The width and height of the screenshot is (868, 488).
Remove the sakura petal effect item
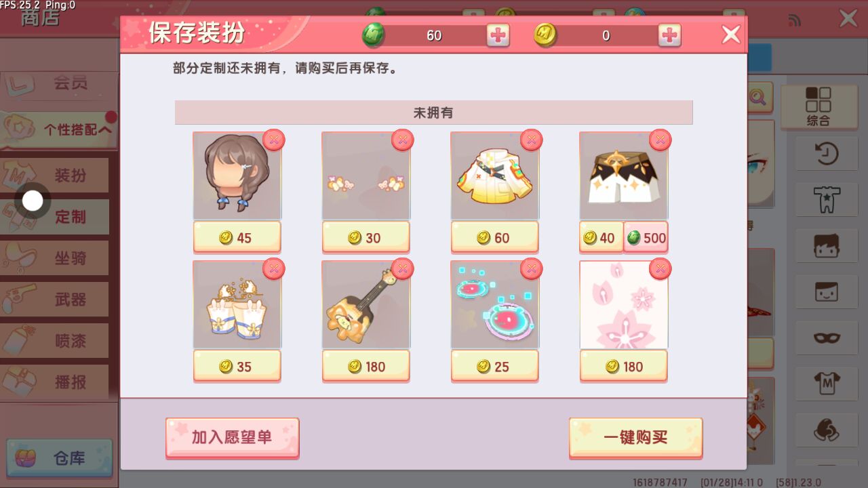pyautogui.click(x=660, y=269)
